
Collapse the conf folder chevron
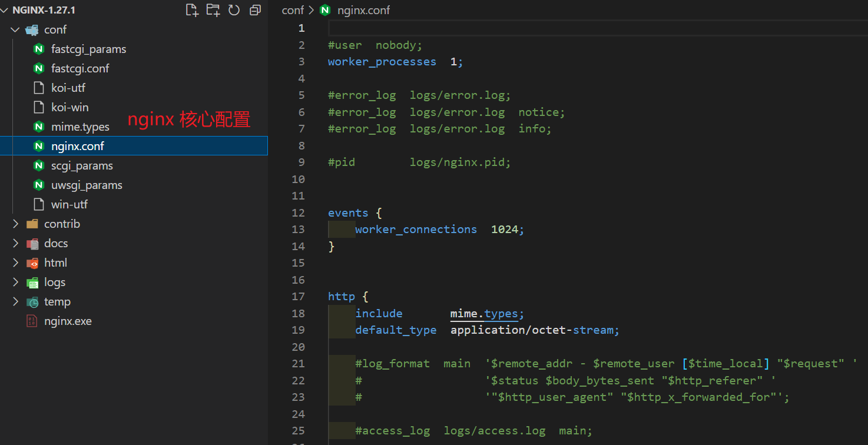[15, 29]
